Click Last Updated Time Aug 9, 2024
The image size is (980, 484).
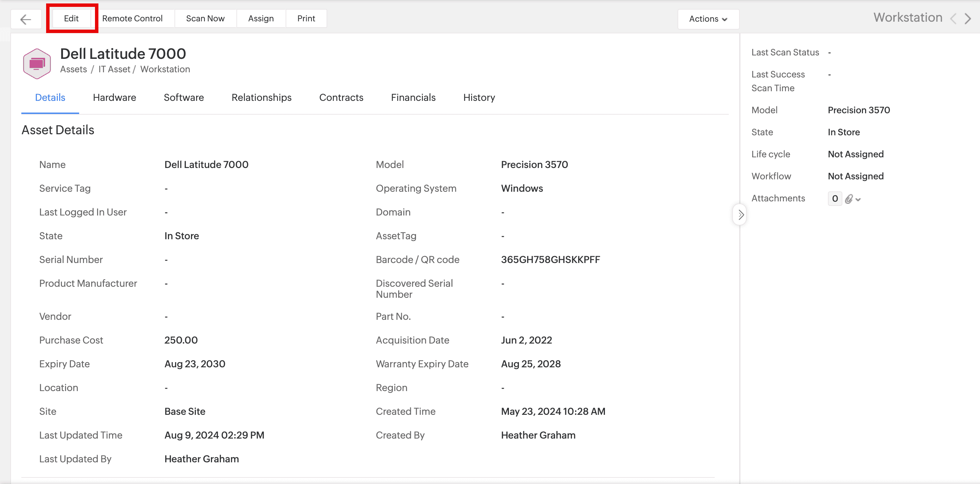tap(214, 435)
